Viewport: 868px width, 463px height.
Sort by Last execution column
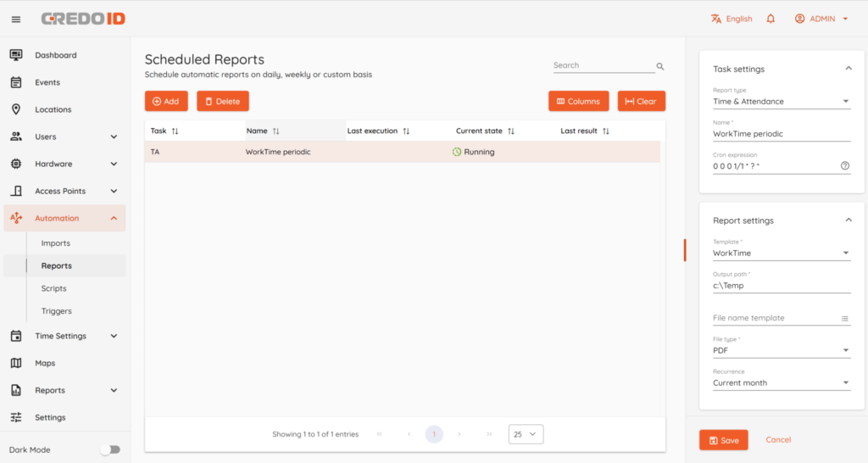coord(406,131)
